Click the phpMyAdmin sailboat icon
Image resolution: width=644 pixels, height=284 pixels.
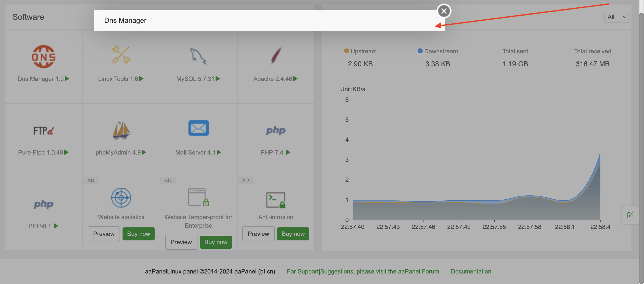pyautogui.click(x=121, y=130)
